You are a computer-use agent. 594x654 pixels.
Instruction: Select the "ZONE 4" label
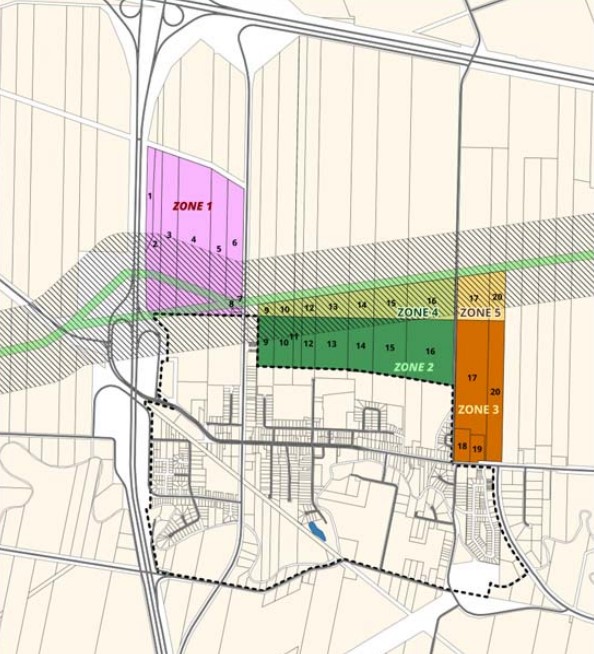tap(418, 312)
